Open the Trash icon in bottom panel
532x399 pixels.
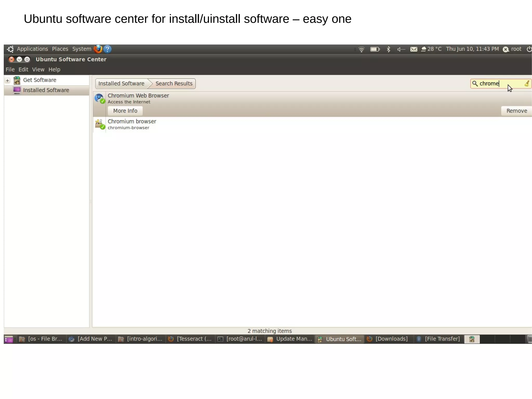pyautogui.click(x=529, y=339)
